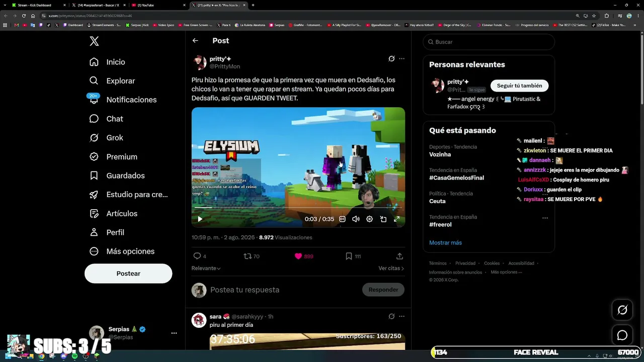Switch to #serpiasfanart search tab
644x362 pixels.
pyautogui.click(x=98, y=5)
